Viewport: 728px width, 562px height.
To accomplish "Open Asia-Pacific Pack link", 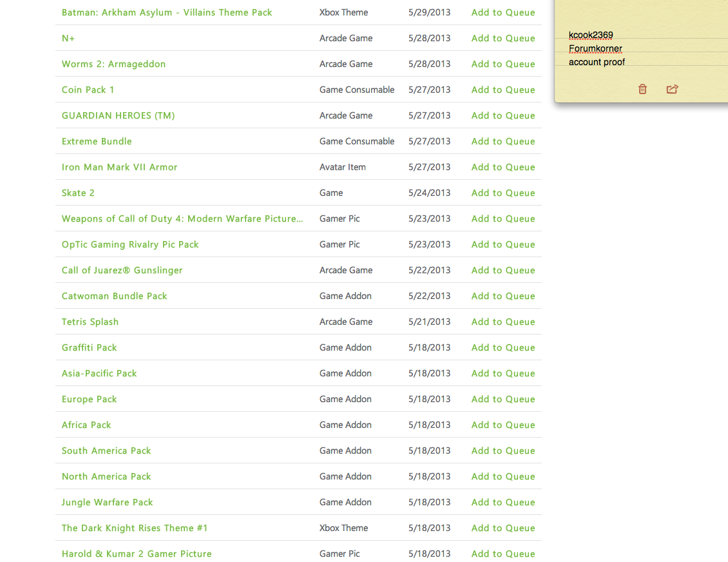I will click(x=99, y=373).
